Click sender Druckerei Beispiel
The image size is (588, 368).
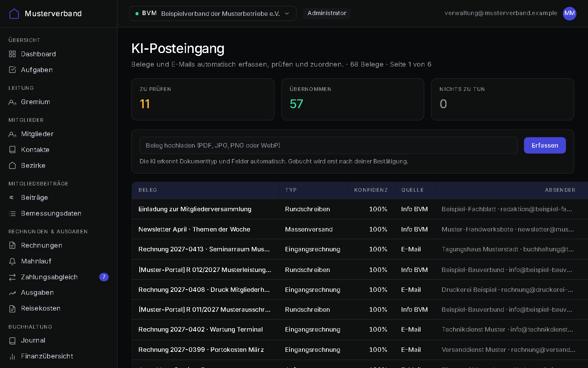[507, 290]
